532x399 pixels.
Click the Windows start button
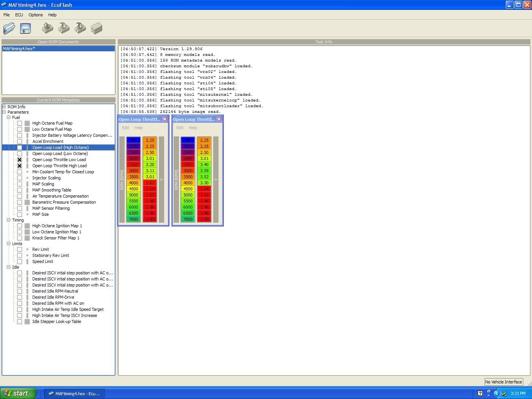(x=18, y=393)
